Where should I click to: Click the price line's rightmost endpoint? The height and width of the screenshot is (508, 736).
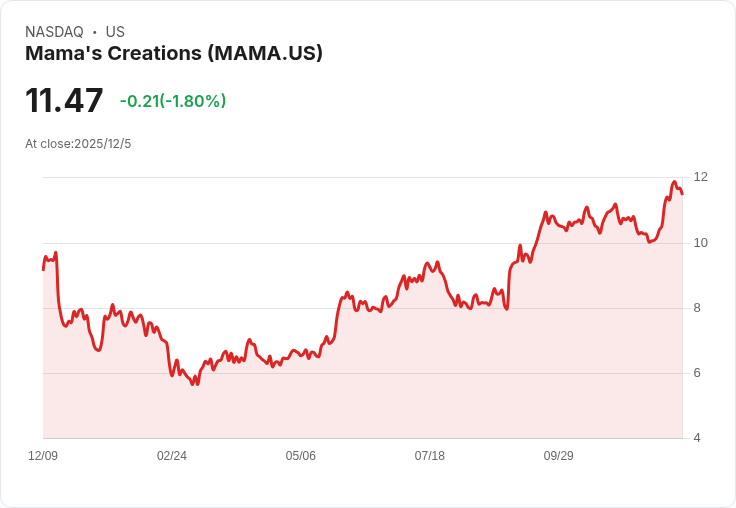click(x=682, y=194)
